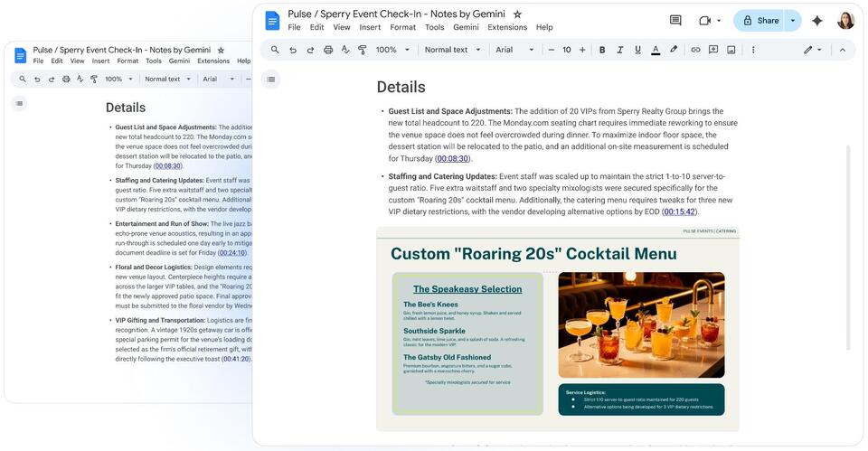This screenshot has height=451, width=868.
Task: Click the vertical scrollbar in front window
Action: (847, 248)
